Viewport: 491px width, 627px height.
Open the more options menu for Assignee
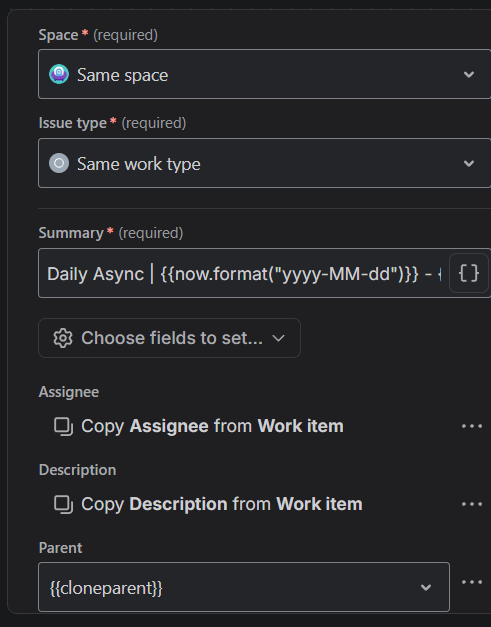coord(472,426)
